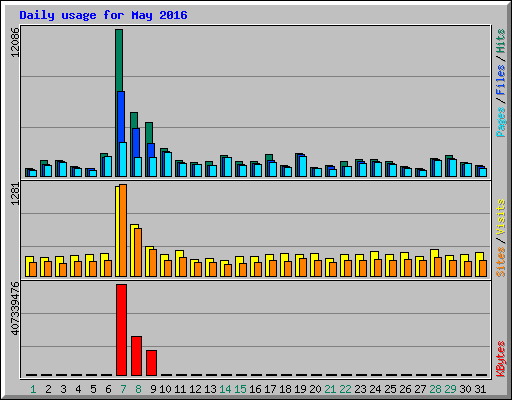Image resolution: width=512 pixels, height=400 pixels.
Task: Click day label 18 on the x-axis
Action: pos(285,389)
